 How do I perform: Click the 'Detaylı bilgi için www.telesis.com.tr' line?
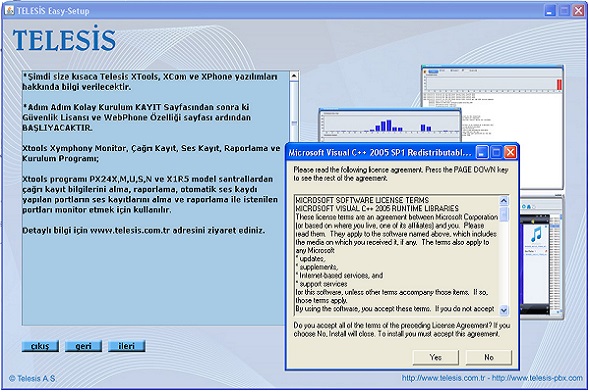click(x=143, y=230)
